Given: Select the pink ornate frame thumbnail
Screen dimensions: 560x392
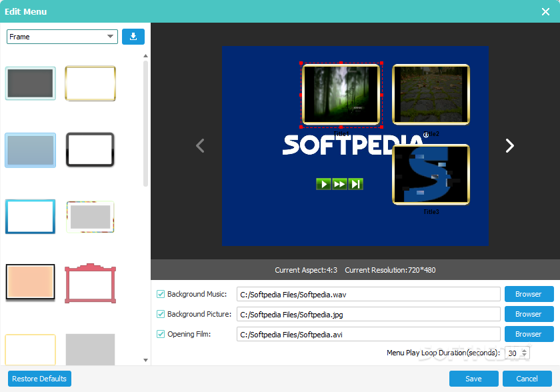Looking at the screenshot, I should (x=91, y=283).
